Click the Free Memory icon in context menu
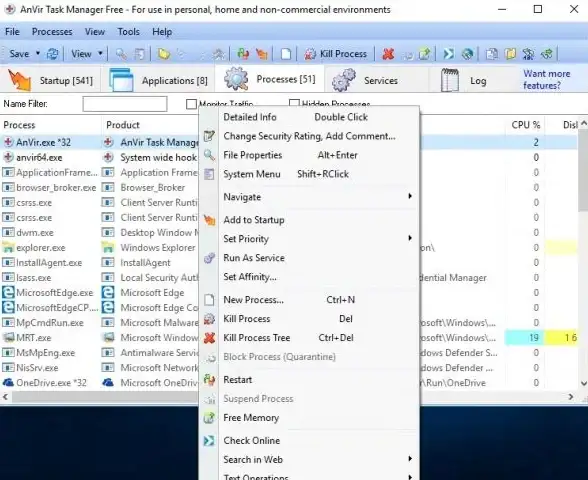 pyautogui.click(x=209, y=418)
